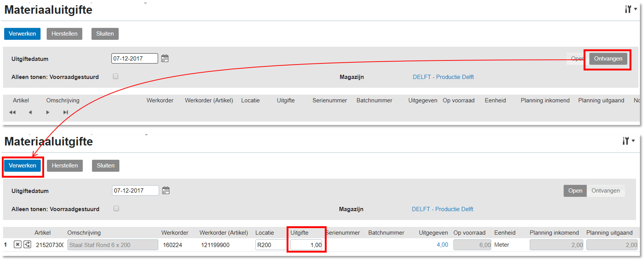Viewport: 644px width, 260px height.
Task: Switch to Ontvangen in the lower panel
Action: click(x=605, y=191)
